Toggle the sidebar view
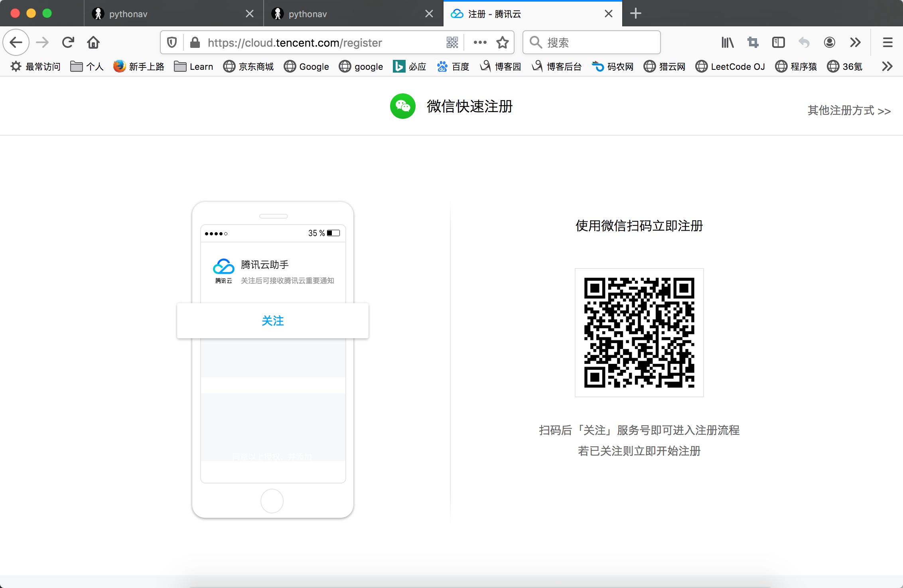The image size is (903, 588). point(778,42)
